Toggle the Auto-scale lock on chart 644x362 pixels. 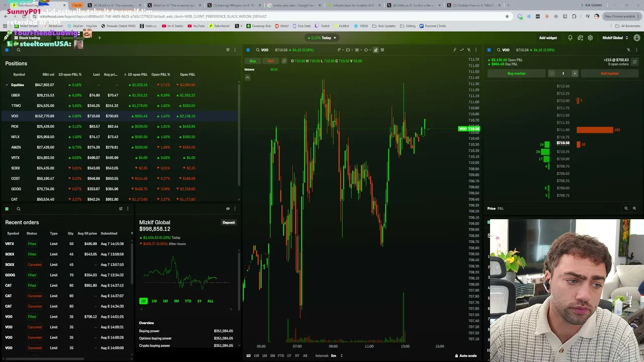click(x=466, y=355)
